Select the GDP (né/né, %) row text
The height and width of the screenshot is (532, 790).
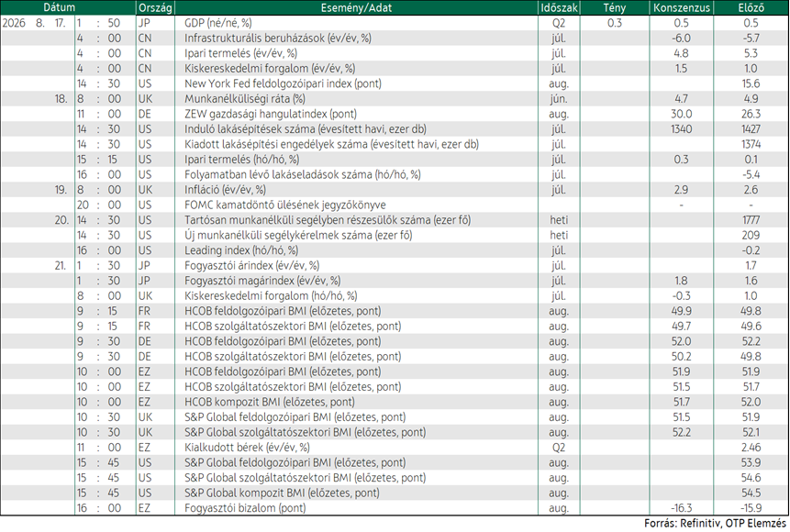click(x=218, y=23)
